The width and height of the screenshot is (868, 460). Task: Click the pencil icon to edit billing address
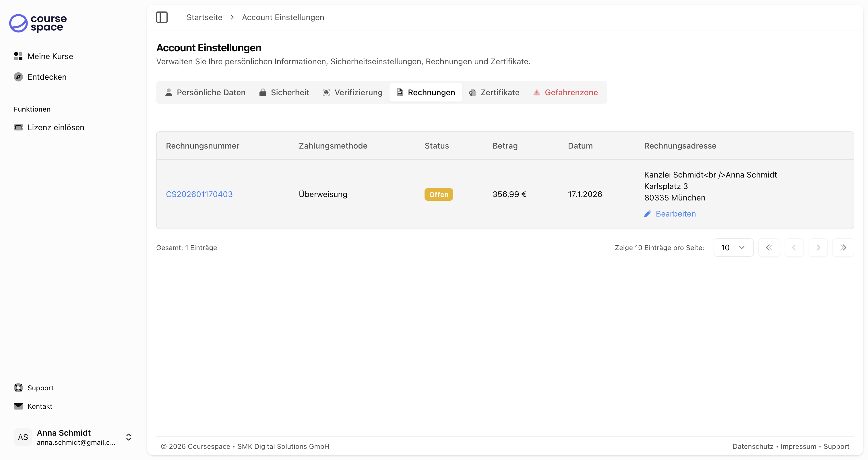point(647,214)
